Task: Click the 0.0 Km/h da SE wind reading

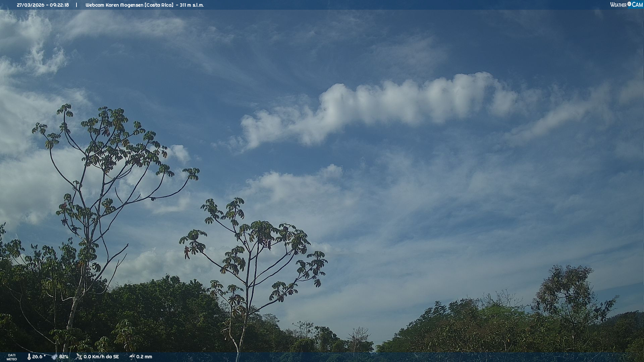Action: [101, 357]
